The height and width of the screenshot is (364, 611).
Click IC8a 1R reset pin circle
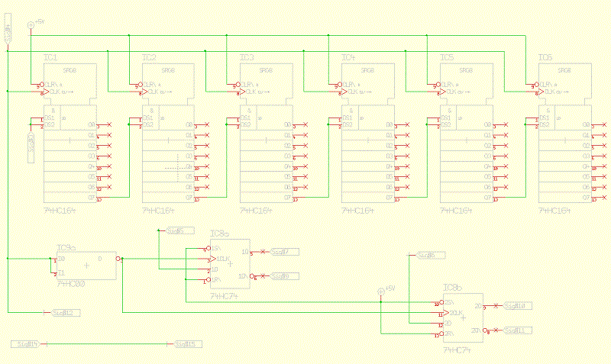point(209,279)
